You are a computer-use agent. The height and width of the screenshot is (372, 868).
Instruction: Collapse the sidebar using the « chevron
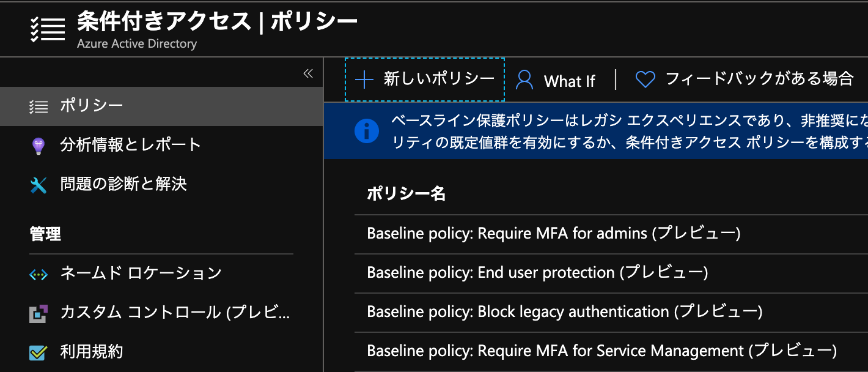pyautogui.click(x=309, y=73)
